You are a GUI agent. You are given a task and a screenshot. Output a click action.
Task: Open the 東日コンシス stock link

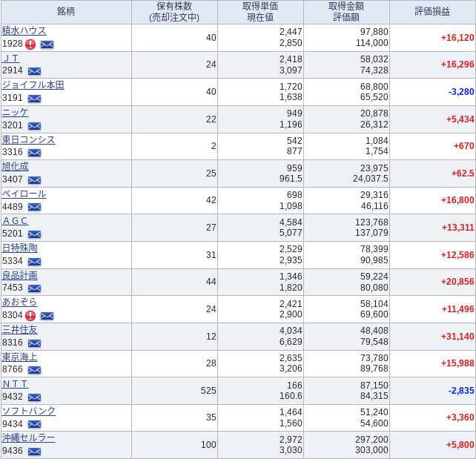click(28, 139)
